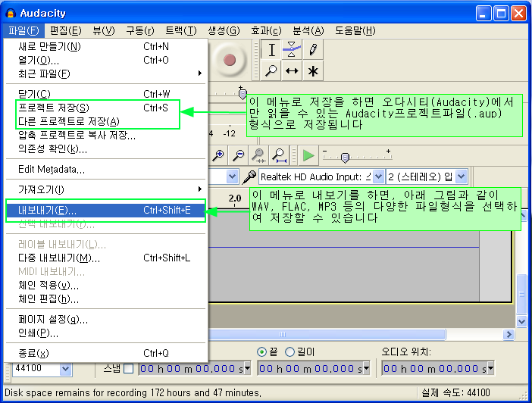The width and height of the screenshot is (532, 403).
Task: Open the 트랙(T) menu
Action: click(181, 31)
